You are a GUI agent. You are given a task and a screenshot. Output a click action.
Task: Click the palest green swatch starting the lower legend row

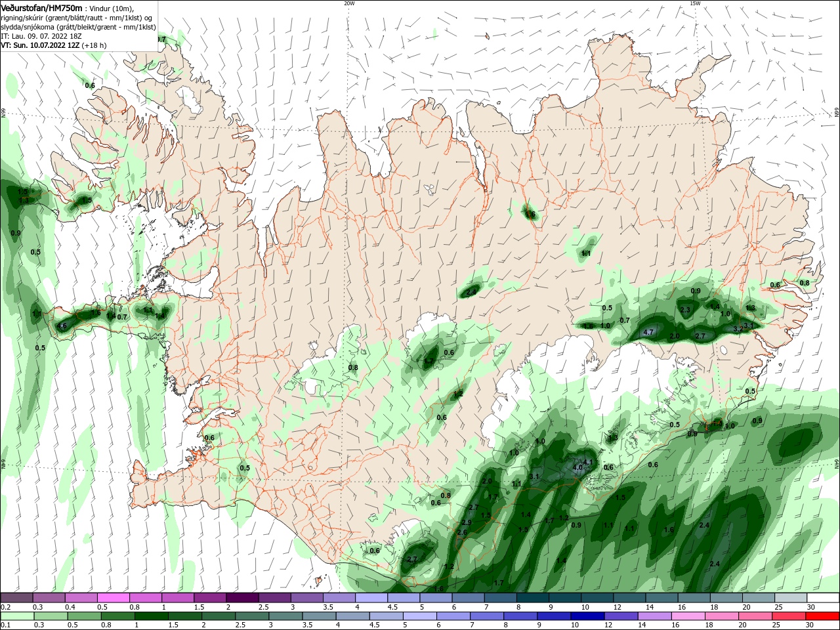pyautogui.click(x=17, y=616)
